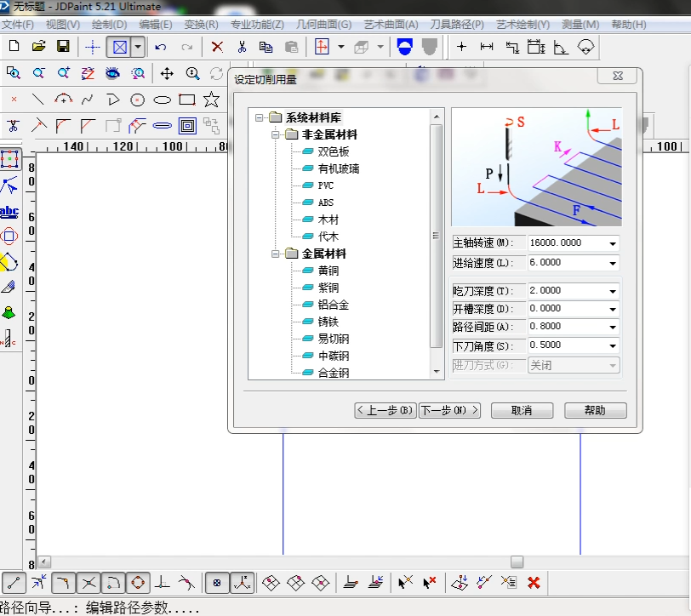The image size is (691, 616).
Task: Click the horizontal canvas scrollbar thumb
Action: tap(517, 562)
